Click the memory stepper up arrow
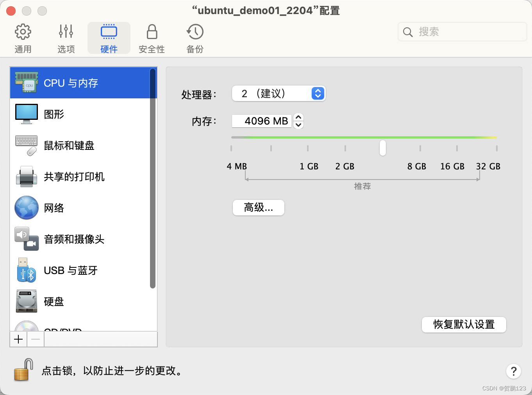The width and height of the screenshot is (532, 395). [298, 118]
